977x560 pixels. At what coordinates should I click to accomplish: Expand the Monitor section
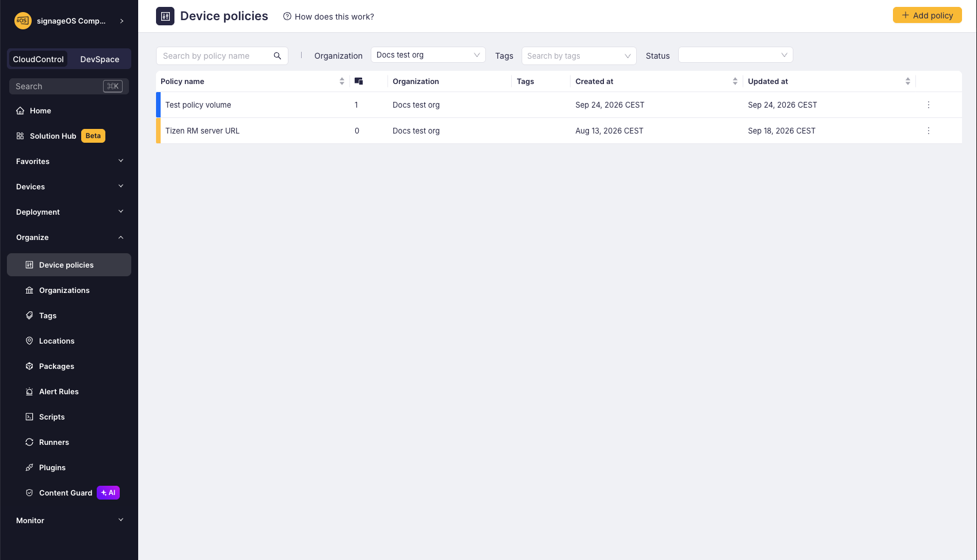69,520
